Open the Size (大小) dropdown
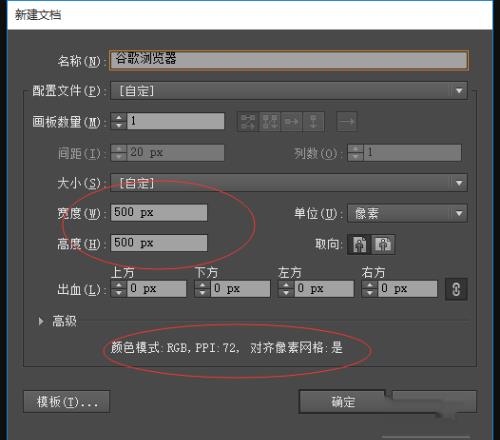500x440 pixels. click(289, 183)
